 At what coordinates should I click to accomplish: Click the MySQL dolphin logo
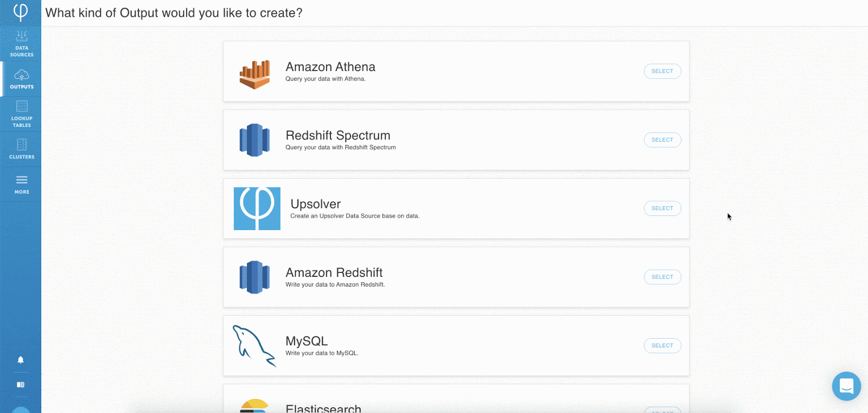tap(254, 346)
